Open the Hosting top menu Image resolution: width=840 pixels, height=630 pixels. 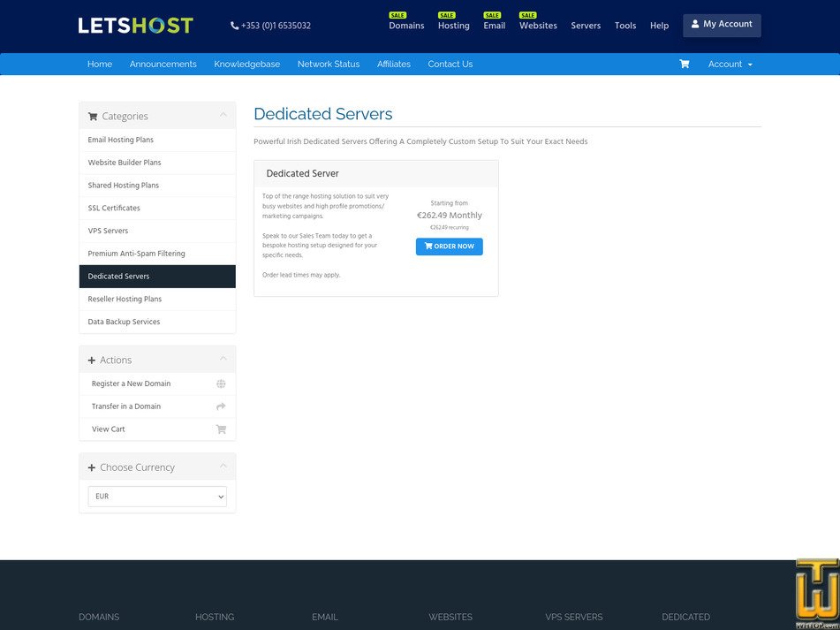[454, 26]
